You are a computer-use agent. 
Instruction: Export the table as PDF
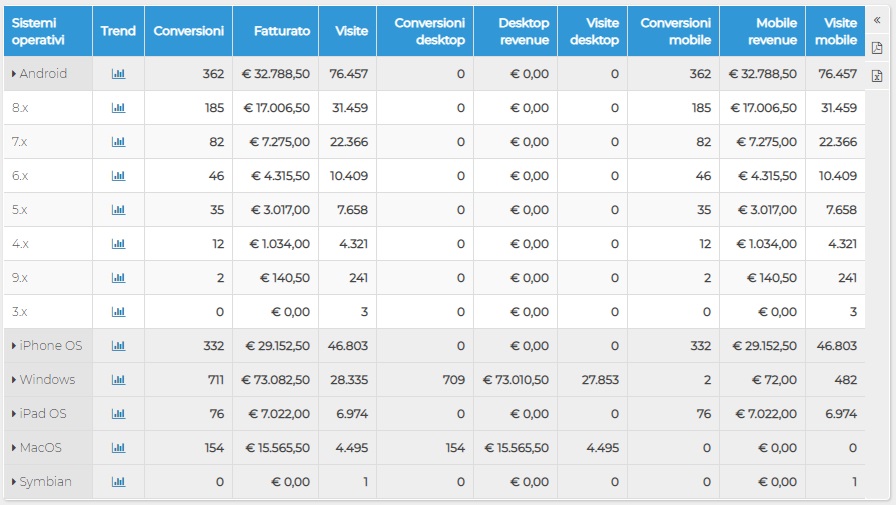pyautogui.click(x=877, y=48)
